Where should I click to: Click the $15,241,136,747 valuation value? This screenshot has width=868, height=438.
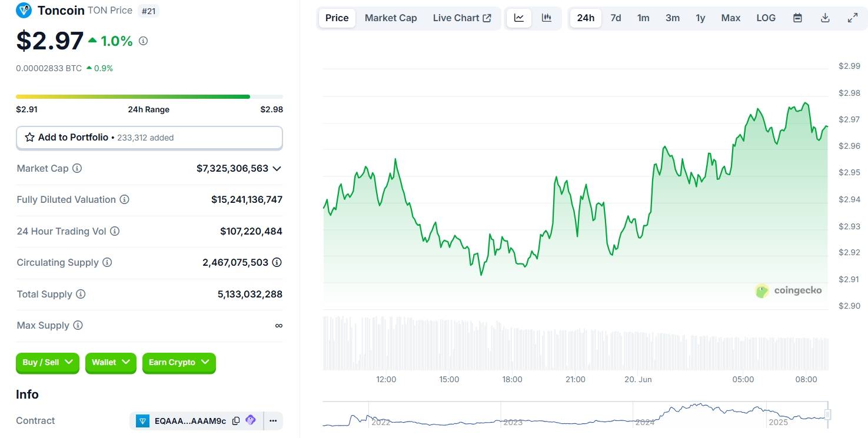(x=247, y=200)
